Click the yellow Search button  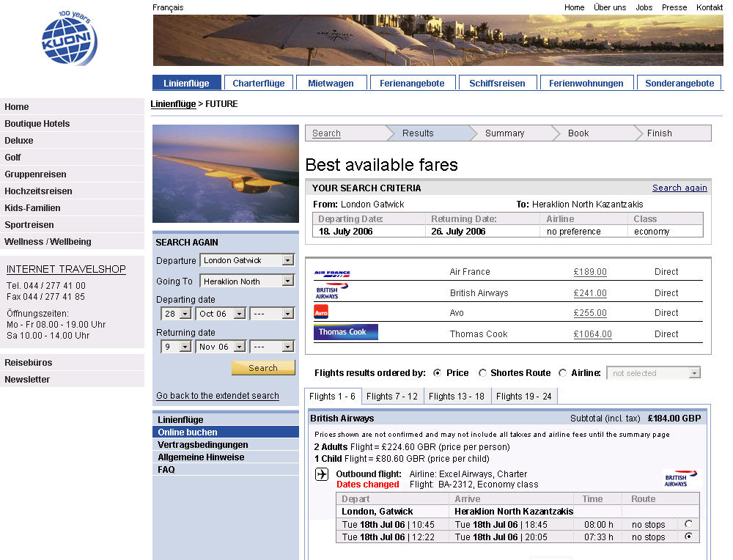tap(263, 367)
